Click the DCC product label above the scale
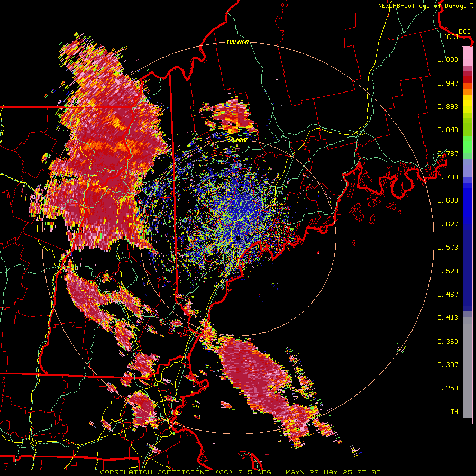Viewport: 476px width, 476px height. pyautogui.click(x=464, y=32)
